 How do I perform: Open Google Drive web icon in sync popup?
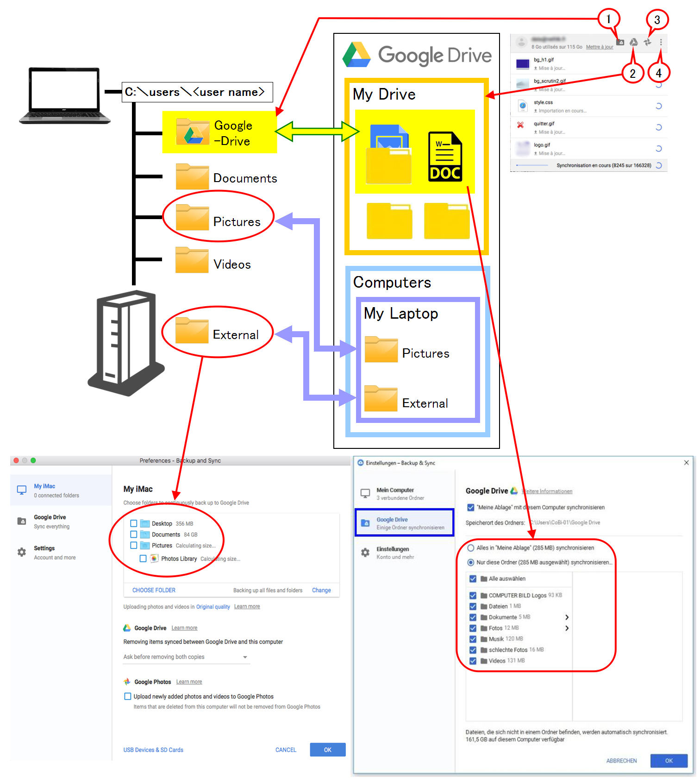point(634,42)
